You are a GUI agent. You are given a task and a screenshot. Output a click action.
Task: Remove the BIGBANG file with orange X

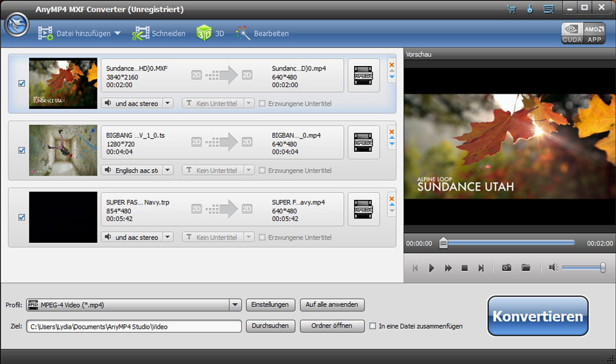(x=391, y=131)
